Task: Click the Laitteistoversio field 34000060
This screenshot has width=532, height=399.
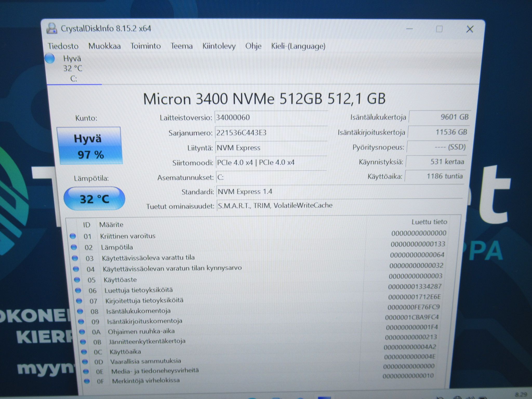Action: (271, 117)
